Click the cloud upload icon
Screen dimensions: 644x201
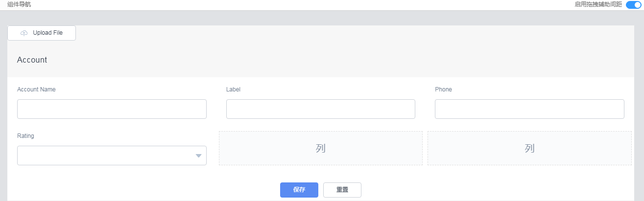[x=24, y=33]
